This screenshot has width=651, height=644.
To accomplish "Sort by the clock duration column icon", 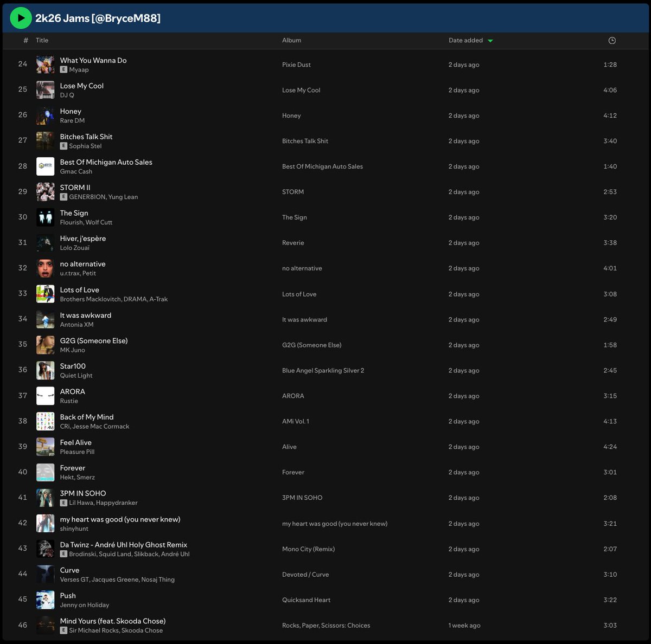I will [x=612, y=41].
